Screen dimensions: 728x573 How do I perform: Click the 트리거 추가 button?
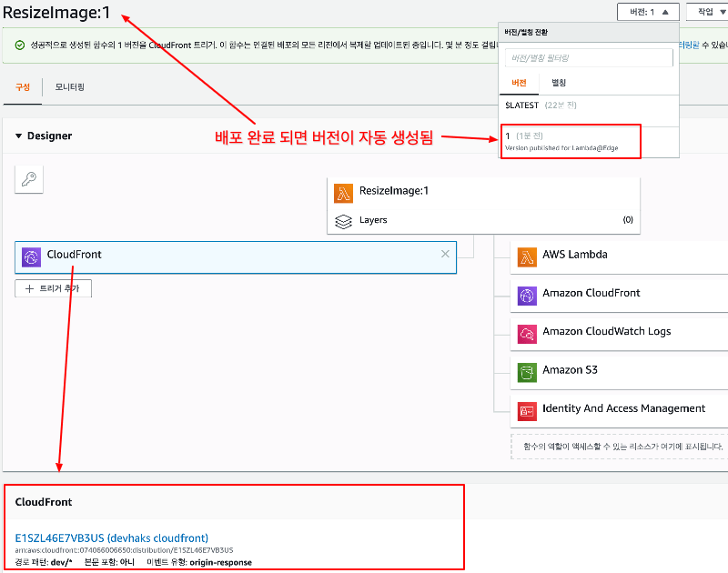pos(53,288)
